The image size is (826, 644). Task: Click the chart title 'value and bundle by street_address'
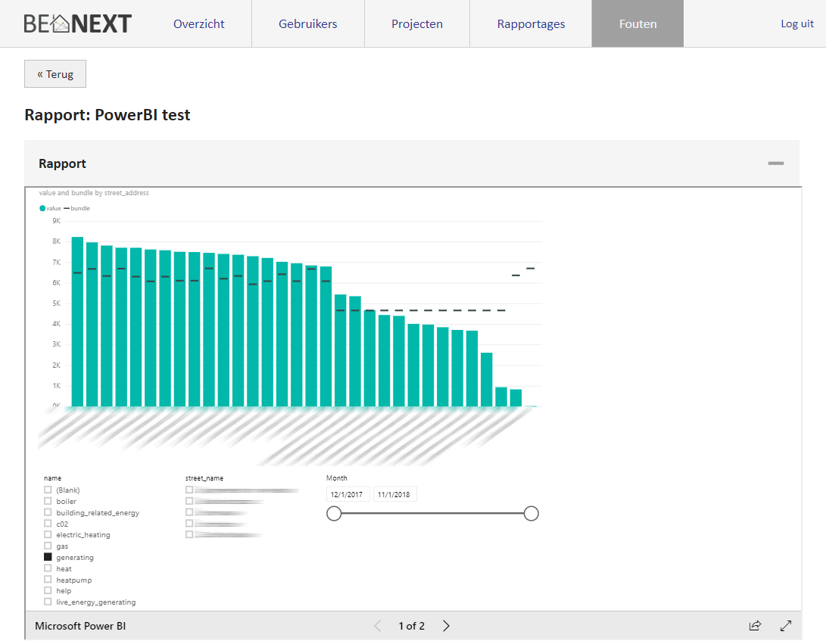[94, 193]
